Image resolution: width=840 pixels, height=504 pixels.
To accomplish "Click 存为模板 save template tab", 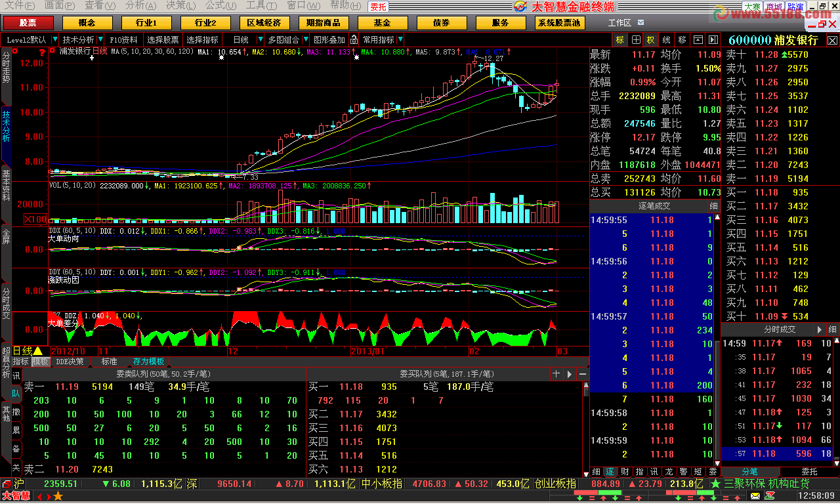I will click(x=148, y=362).
